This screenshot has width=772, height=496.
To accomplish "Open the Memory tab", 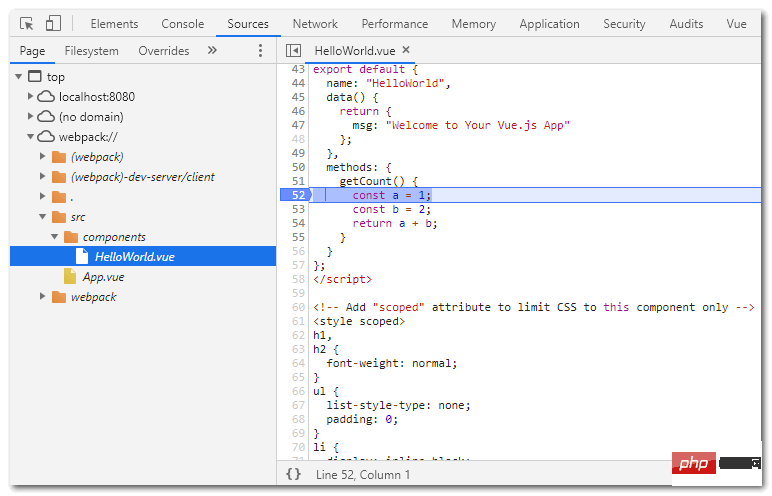I will (x=474, y=24).
